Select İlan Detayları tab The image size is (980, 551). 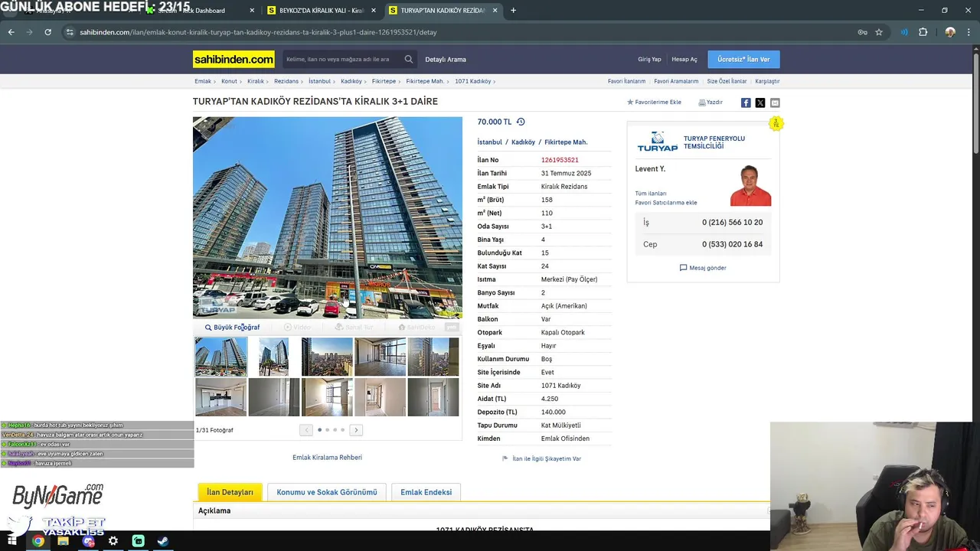coord(230,492)
